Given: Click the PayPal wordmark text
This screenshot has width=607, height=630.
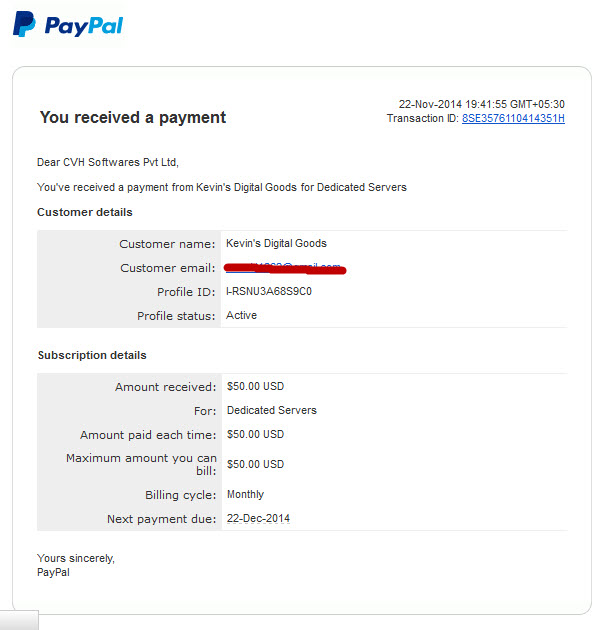Looking at the screenshot, I should click(84, 26).
